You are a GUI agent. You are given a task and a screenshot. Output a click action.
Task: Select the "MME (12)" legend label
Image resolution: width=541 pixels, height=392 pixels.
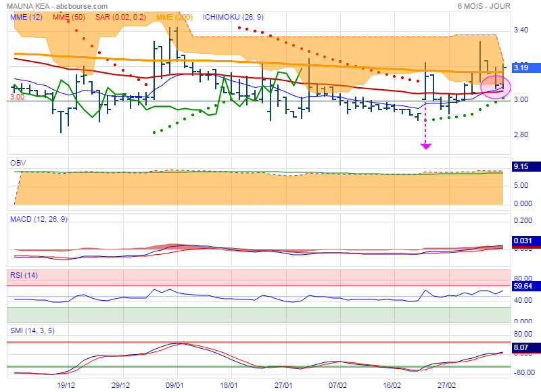tap(26, 17)
